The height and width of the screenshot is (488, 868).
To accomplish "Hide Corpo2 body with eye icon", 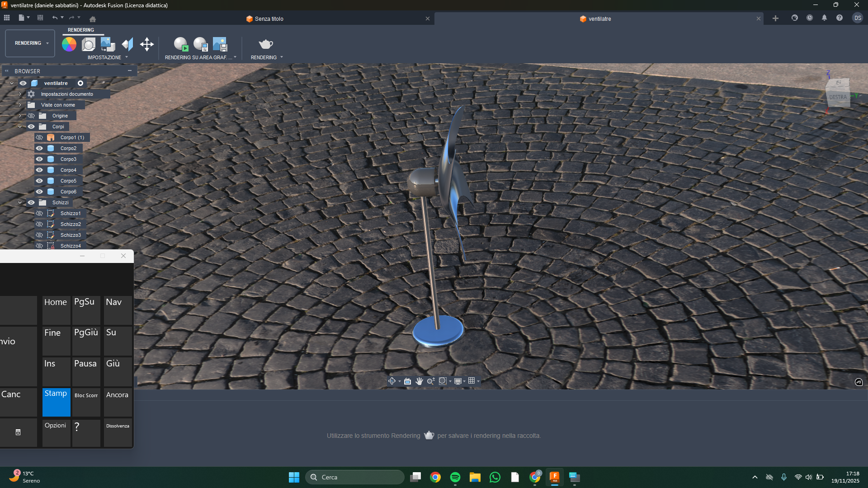I will (x=39, y=148).
